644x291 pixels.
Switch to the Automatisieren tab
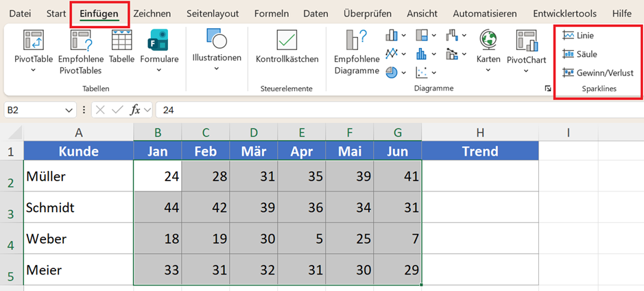[485, 14]
